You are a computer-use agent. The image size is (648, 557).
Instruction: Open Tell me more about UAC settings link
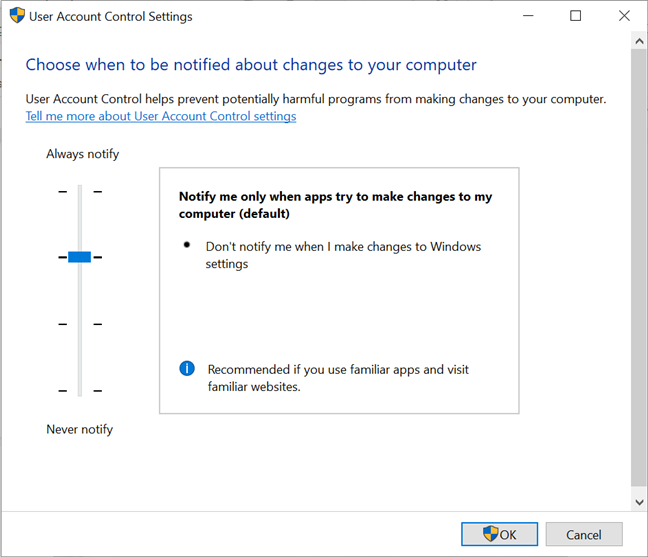[161, 116]
